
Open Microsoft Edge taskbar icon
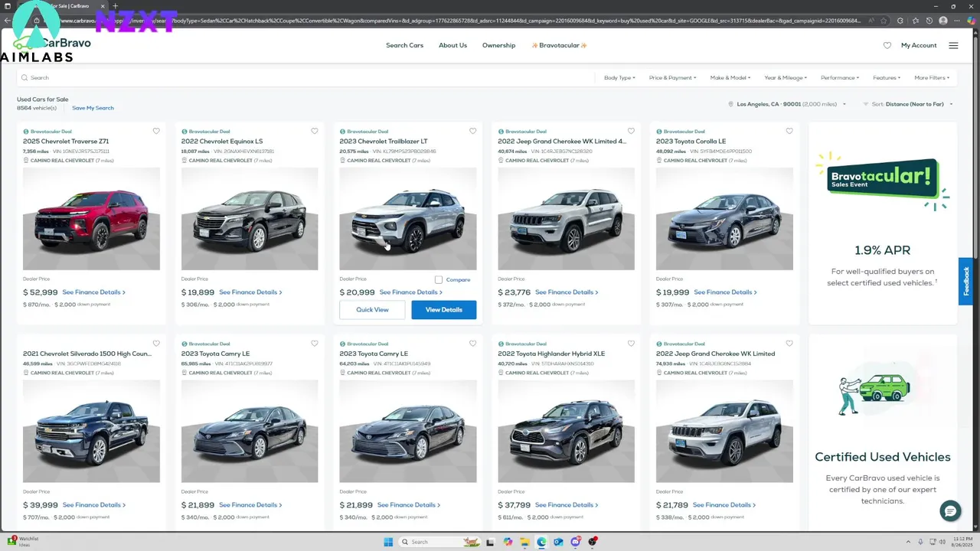click(x=541, y=542)
